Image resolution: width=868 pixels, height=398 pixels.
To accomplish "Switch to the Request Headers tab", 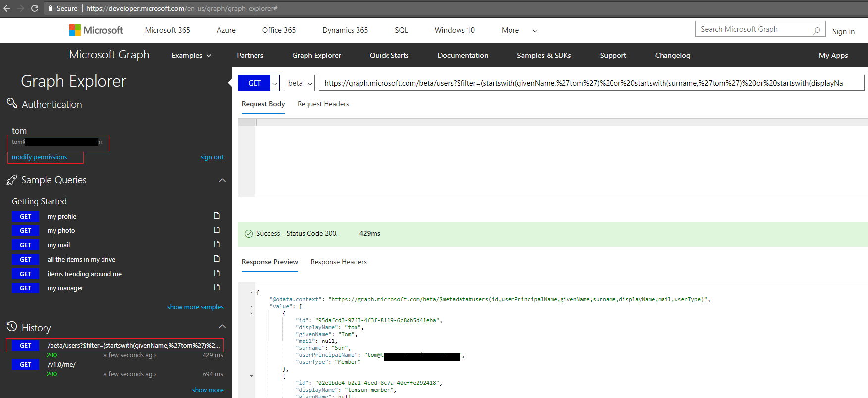I will 323,104.
